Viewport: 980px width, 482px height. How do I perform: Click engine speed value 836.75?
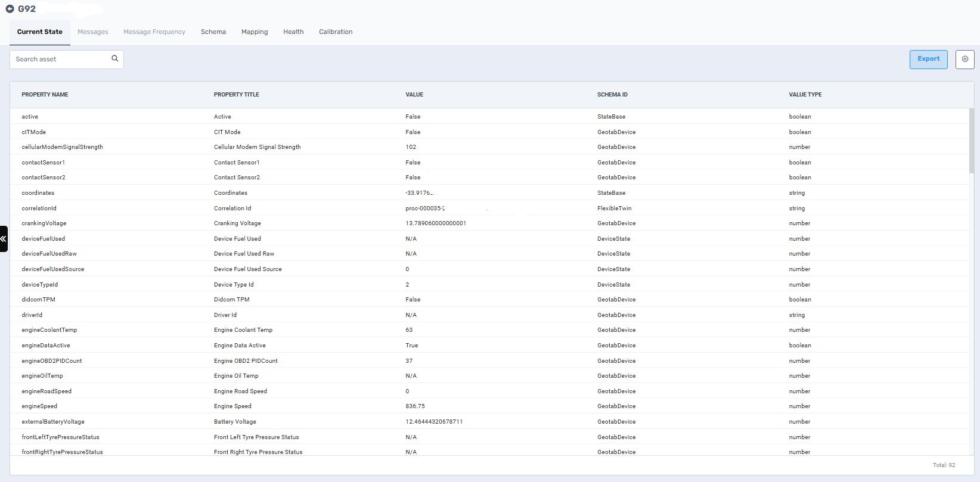(415, 406)
